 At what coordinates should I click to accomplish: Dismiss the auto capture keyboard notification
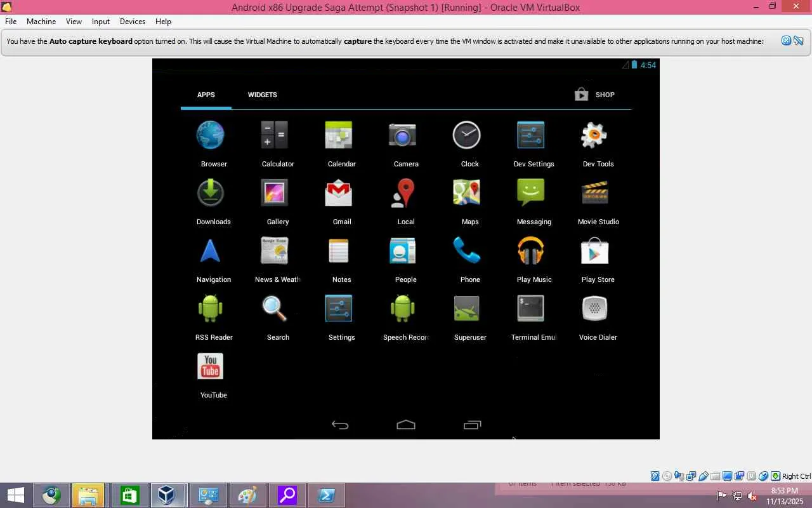[x=786, y=41]
